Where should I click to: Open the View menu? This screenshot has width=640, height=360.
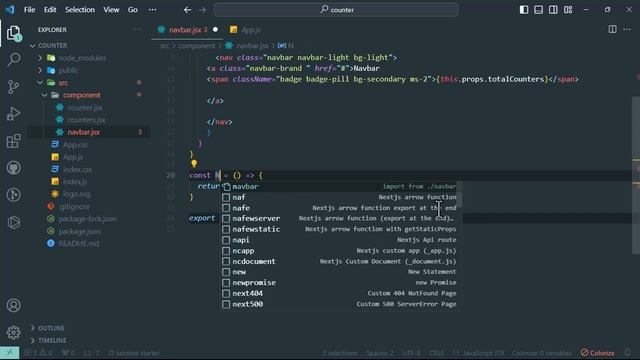[x=111, y=9]
